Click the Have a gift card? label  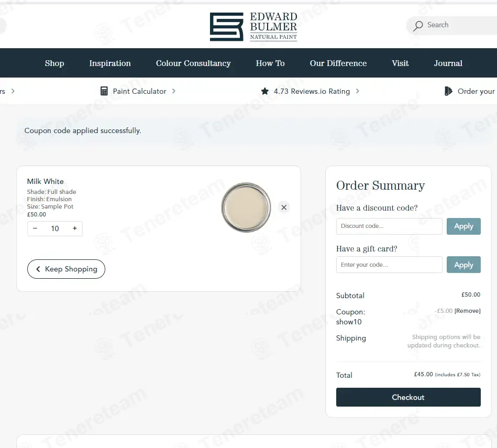(367, 249)
